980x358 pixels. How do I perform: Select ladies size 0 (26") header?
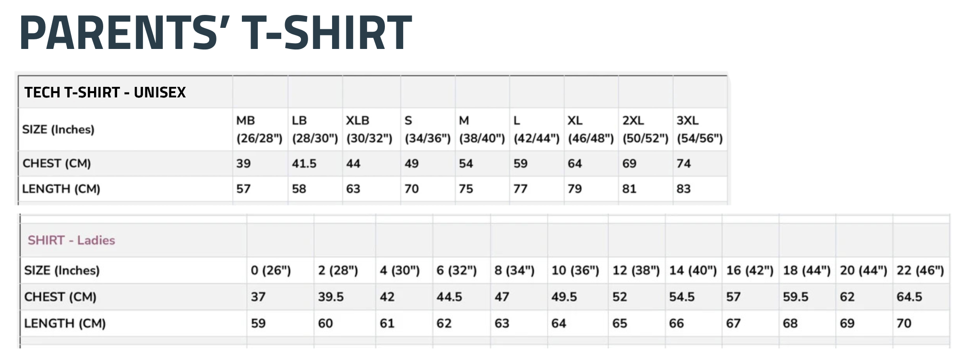coord(271,270)
